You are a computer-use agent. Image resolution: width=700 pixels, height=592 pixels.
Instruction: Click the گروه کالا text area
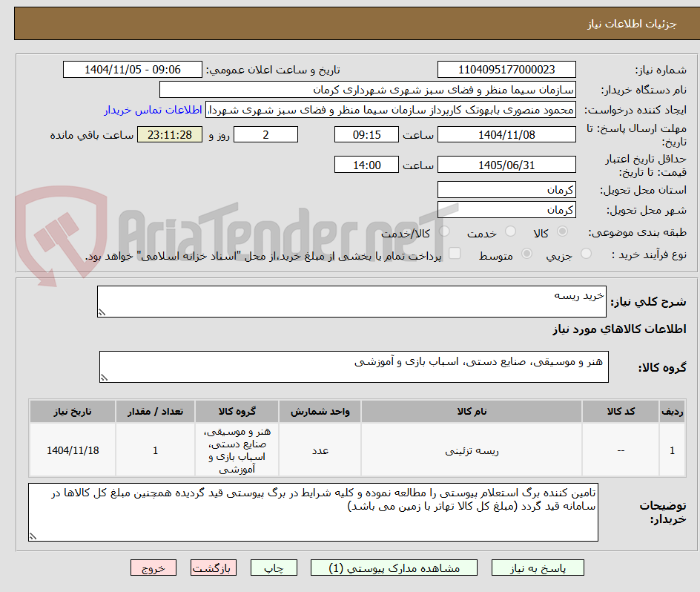tap(354, 366)
